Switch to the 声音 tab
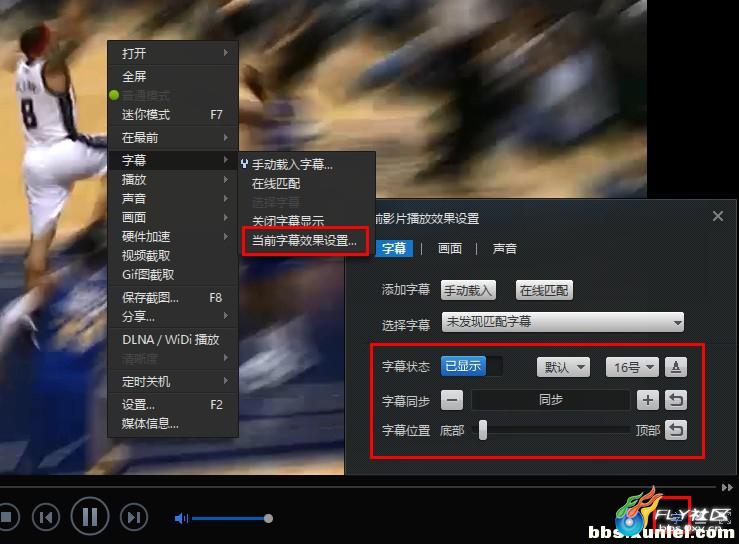Image resolution: width=739 pixels, height=544 pixels. point(504,248)
